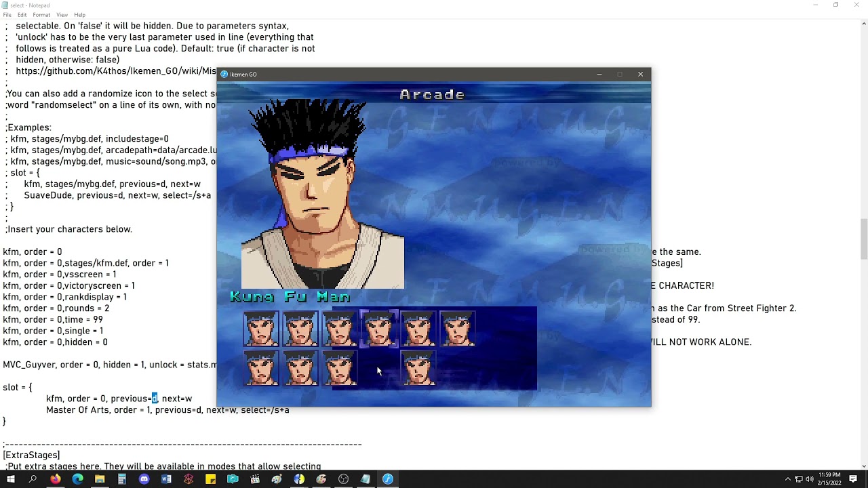
Task: Open Notepad File menu
Action: pos(7,15)
